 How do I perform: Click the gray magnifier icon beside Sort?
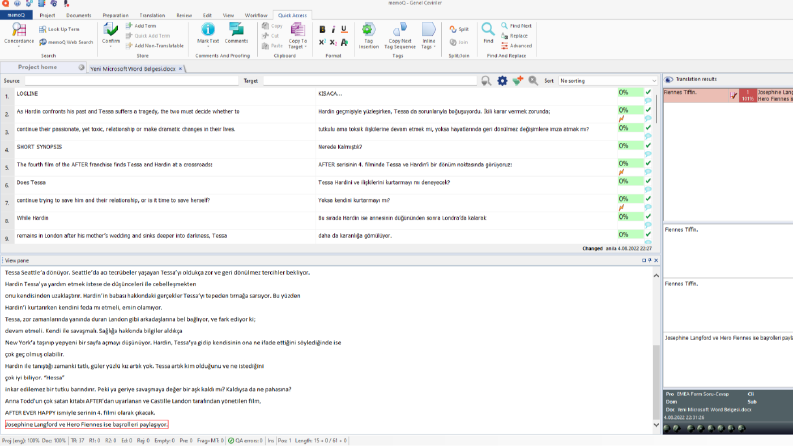click(533, 81)
